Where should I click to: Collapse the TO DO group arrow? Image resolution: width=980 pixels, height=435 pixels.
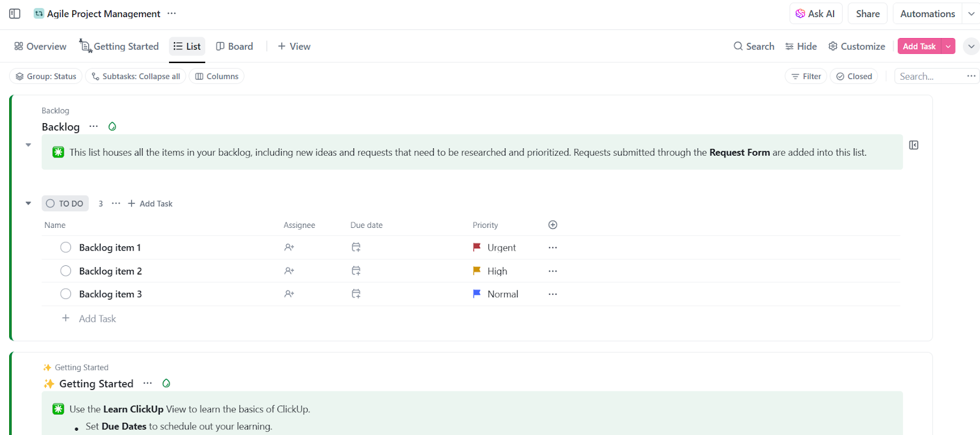[x=28, y=203]
